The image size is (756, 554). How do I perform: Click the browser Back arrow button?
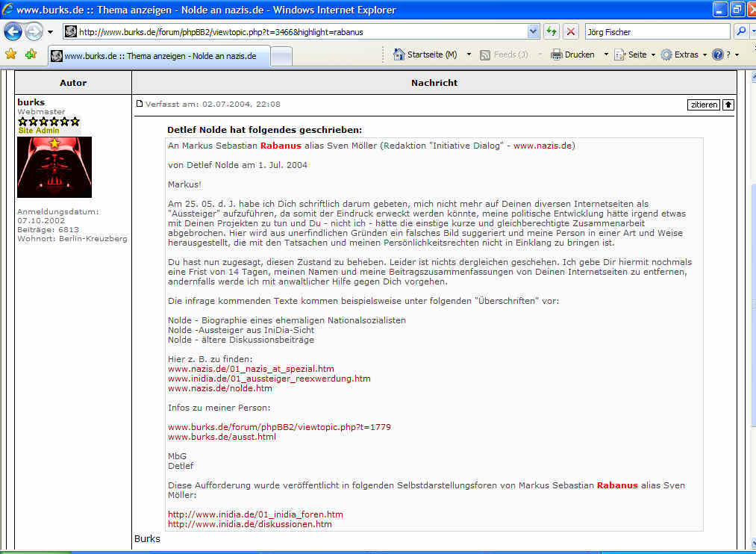(x=13, y=31)
